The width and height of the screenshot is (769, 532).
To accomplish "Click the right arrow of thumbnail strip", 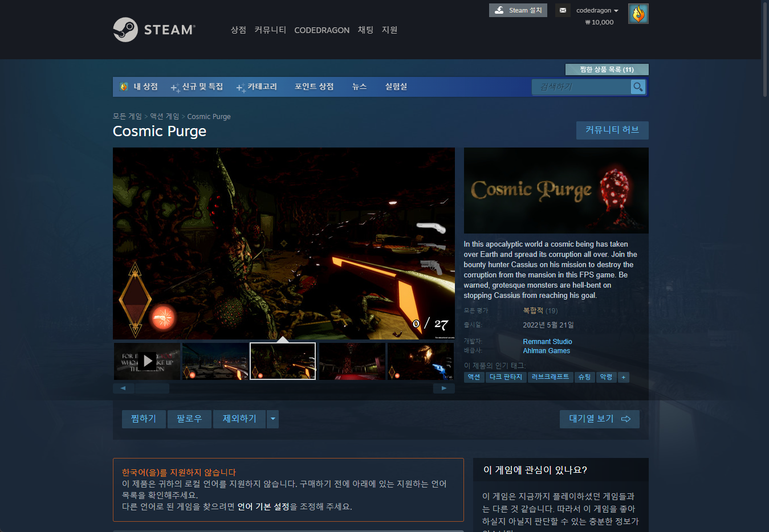I will tap(444, 388).
